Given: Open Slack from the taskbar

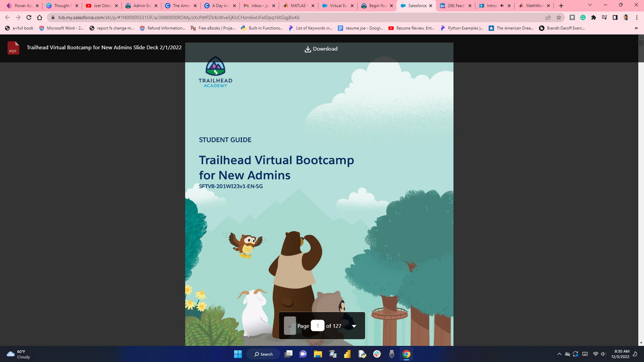Looking at the screenshot, I should (x=377, y=354).
